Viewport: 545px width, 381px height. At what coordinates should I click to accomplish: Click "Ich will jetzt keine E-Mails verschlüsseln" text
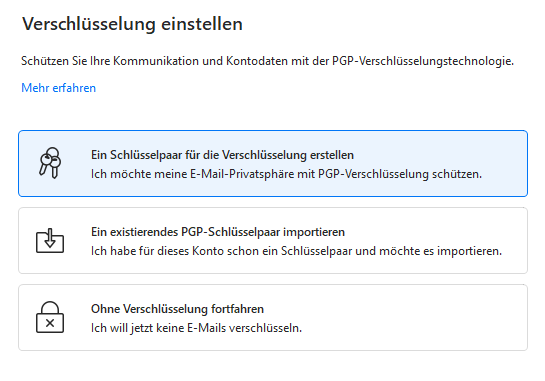click(196, 328)
